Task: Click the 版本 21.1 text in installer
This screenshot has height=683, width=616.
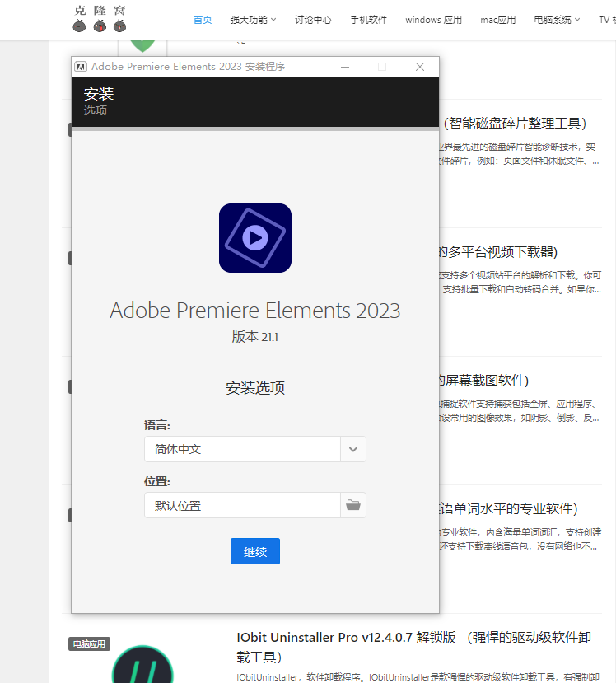Action: click(255, 337)
